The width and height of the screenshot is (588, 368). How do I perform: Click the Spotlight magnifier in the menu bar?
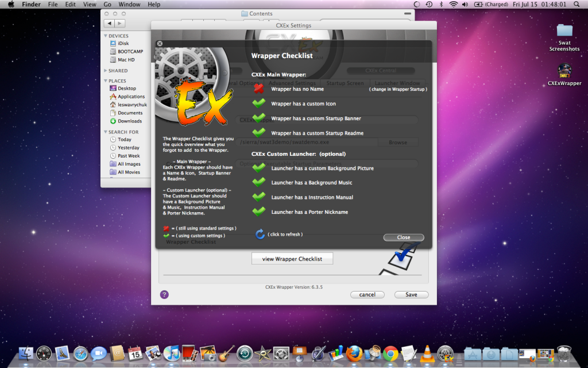pyautogui.click(x=577, y=5)
